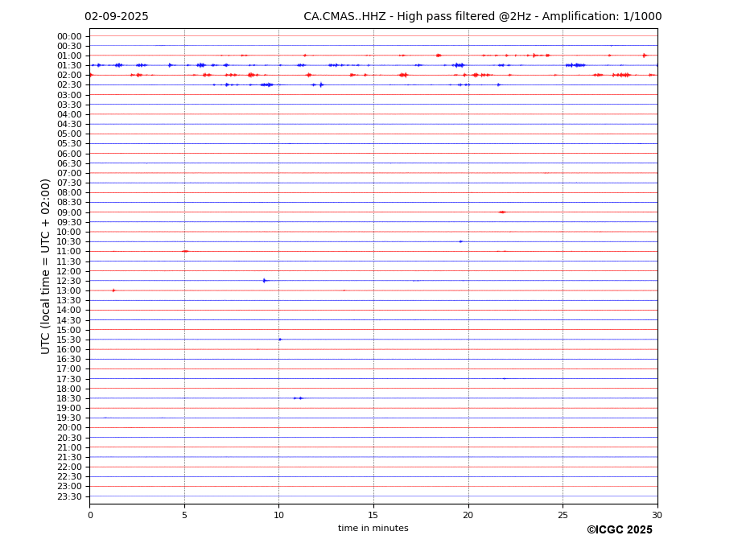This screenshot has height=560, width=746.
Task: Click the 18:30 time row label
Action: (69, 399)
